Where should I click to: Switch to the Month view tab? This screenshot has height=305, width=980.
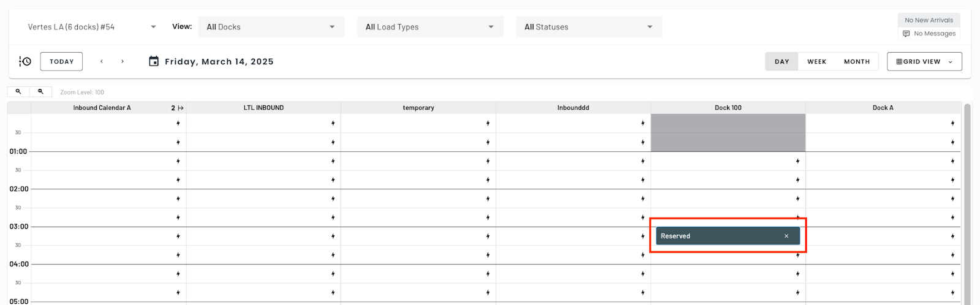click(857, 61)
